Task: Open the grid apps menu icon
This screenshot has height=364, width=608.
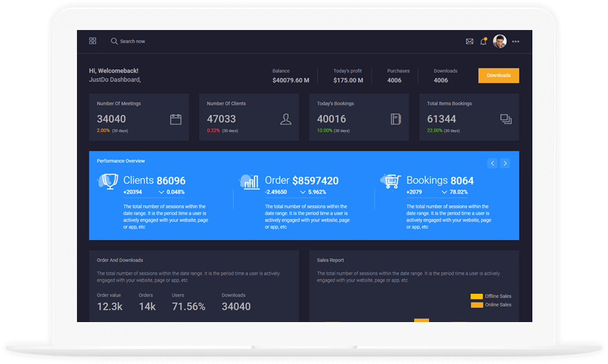Action: tap(93, 41)
